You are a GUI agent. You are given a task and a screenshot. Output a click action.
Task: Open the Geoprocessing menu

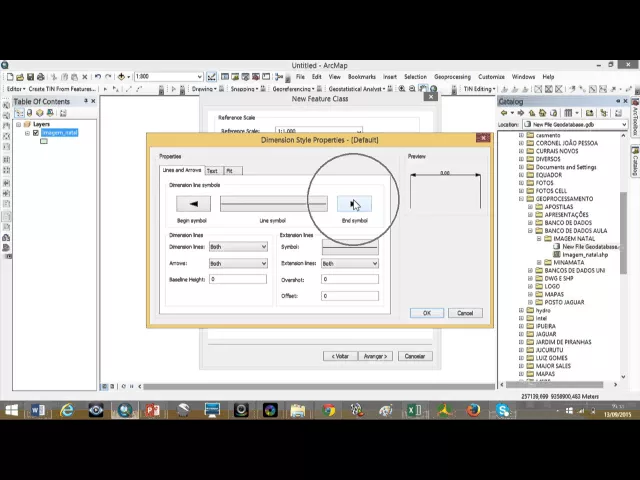(452, 77)
